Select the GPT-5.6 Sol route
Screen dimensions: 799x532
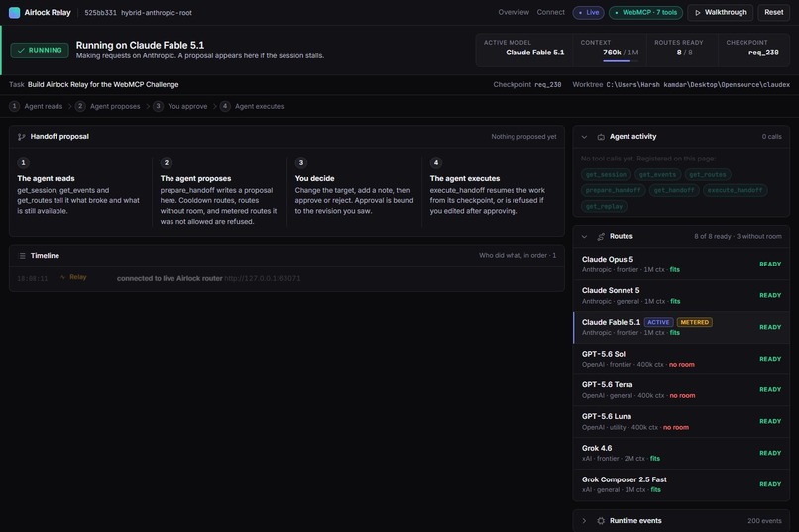coord(681,359)
